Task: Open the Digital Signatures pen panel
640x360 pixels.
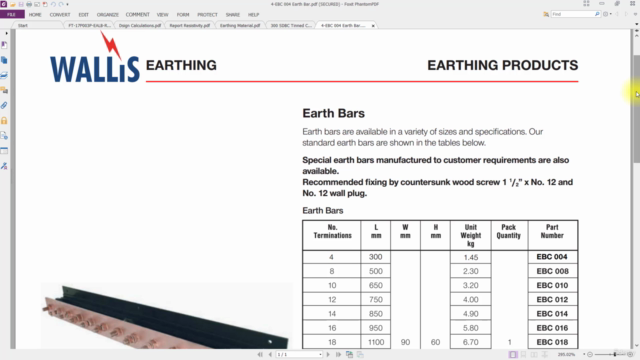Action: pos(4,166)
